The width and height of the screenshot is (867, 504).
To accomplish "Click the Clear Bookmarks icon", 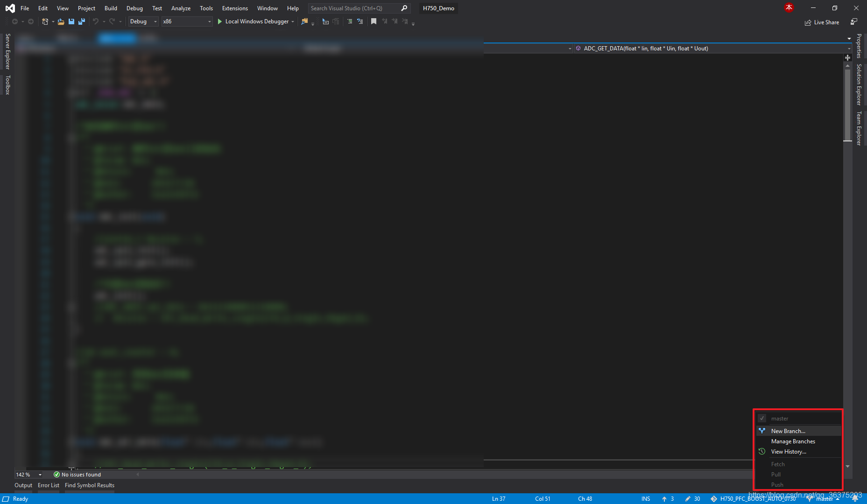I will coord(405,21).
